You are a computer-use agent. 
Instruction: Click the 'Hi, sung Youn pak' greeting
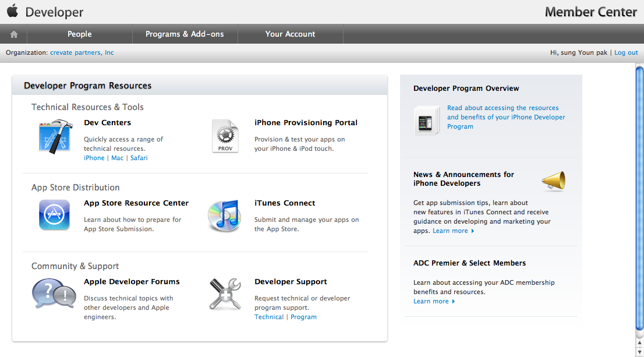578,52
